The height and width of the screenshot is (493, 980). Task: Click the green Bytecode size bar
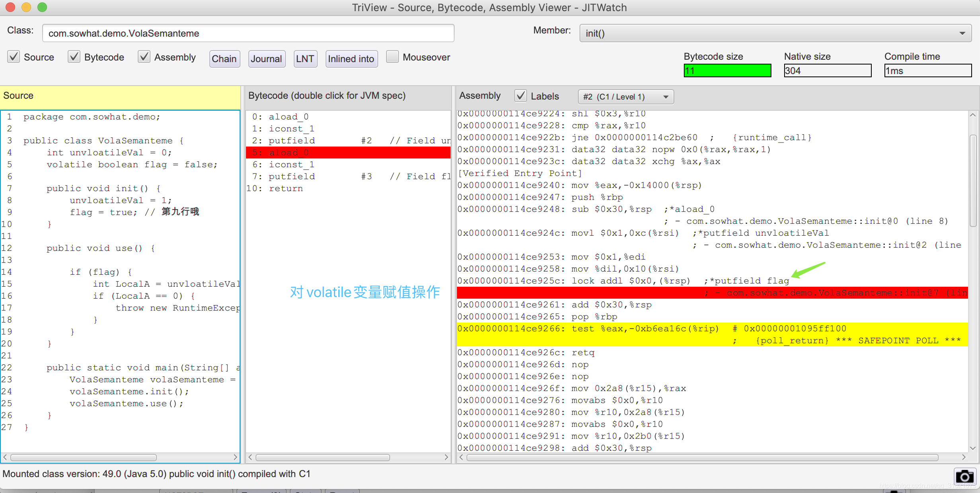tap(727, 71)
